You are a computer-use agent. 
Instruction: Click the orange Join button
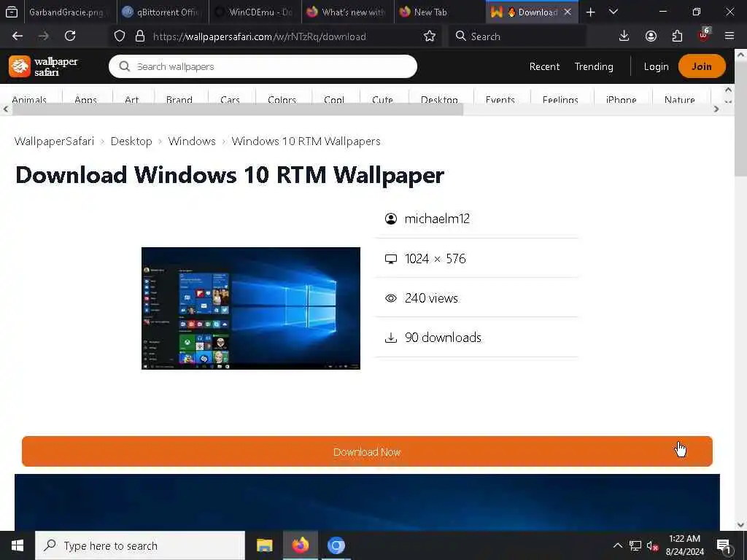702,66
